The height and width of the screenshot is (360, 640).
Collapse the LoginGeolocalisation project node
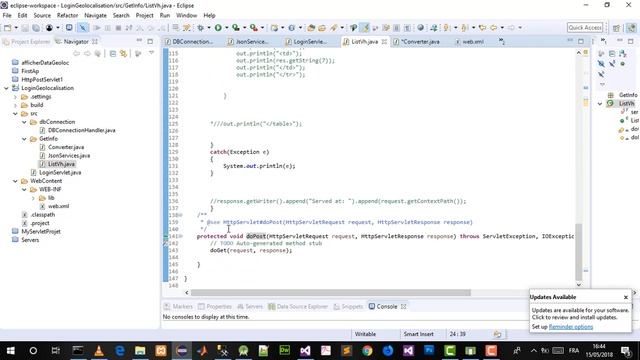coord(6,88)
